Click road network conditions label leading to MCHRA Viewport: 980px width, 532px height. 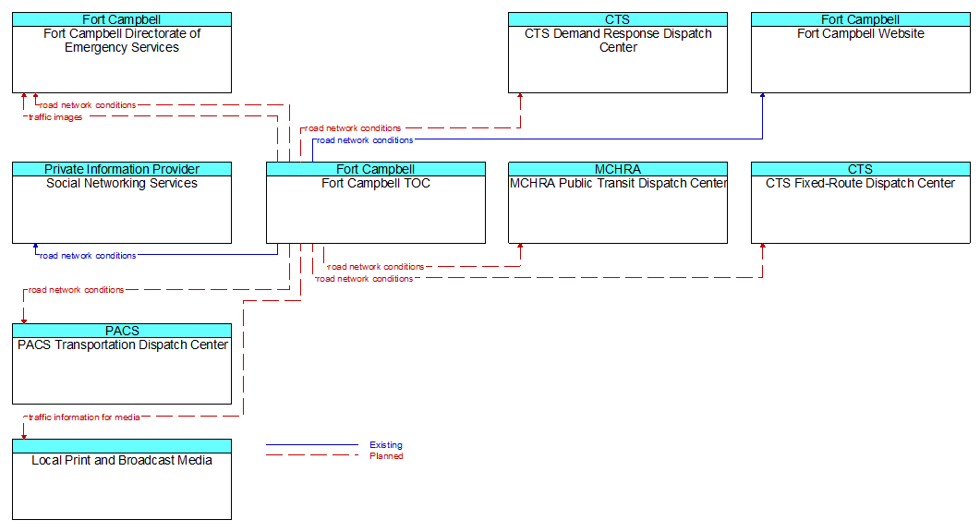click(x=376, y=267)
